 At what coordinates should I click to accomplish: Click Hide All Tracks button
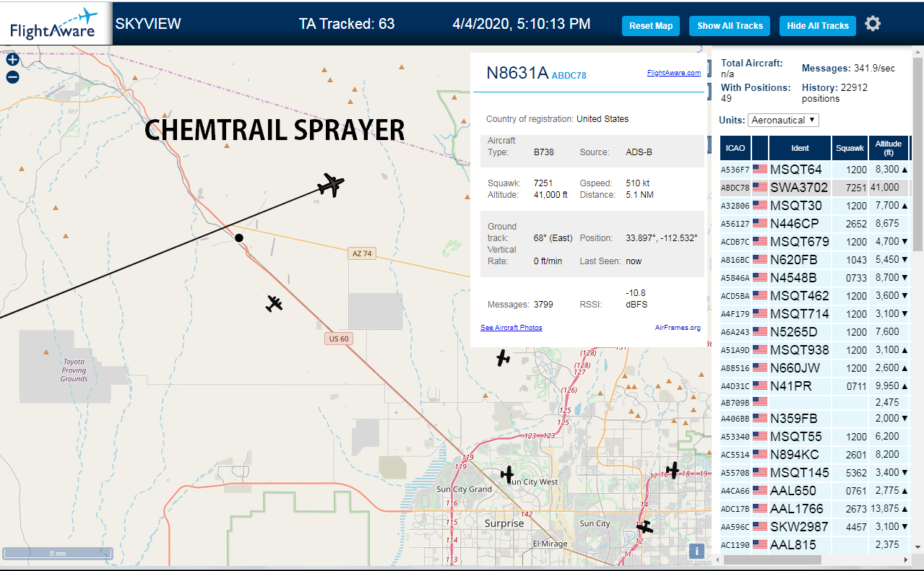818,25
